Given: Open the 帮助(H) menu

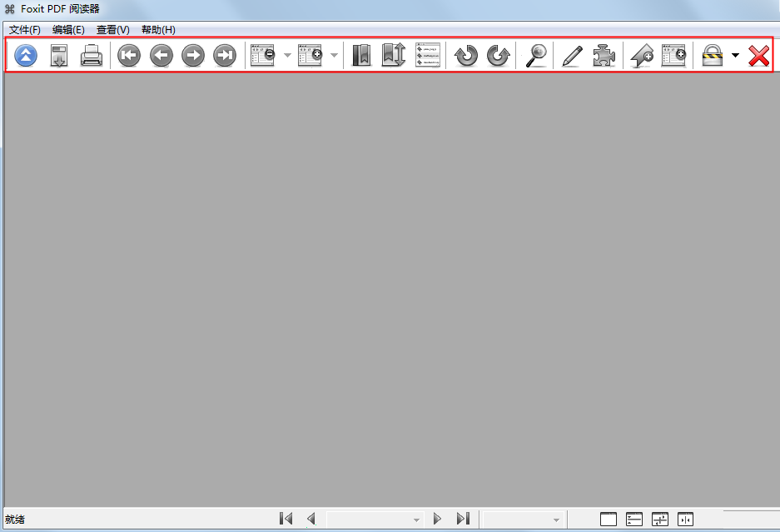Looking at the screenshot, I should tap(158, 30).
